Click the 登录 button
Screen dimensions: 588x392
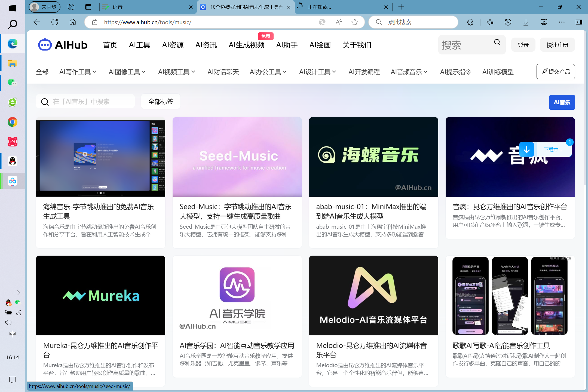(523, 45)
